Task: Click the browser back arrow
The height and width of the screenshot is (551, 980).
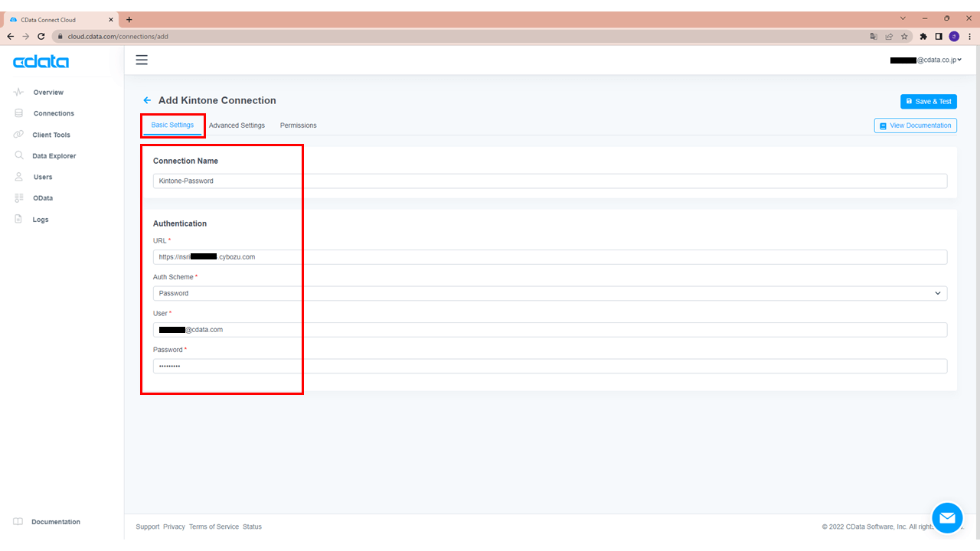Action: [x=11, y=36]
